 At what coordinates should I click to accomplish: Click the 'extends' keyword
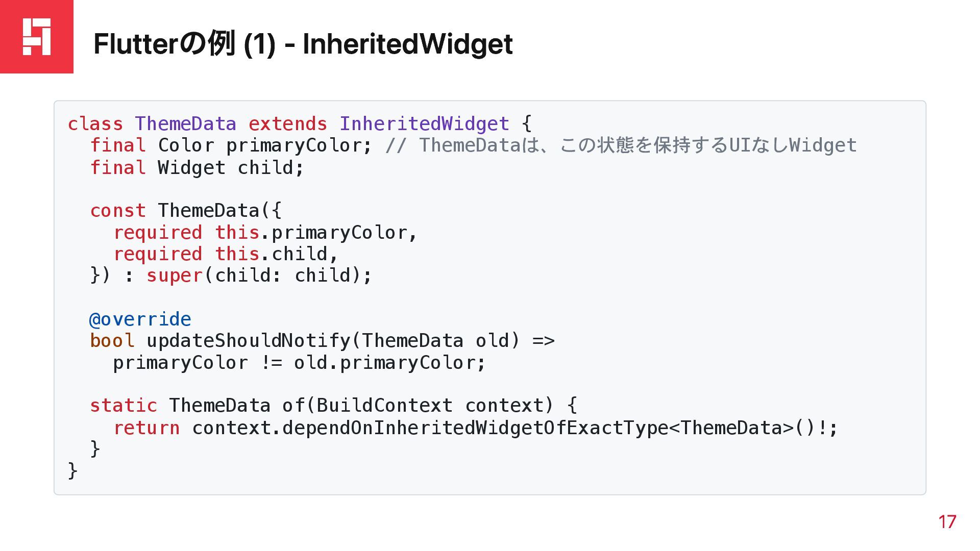point(287,124)
